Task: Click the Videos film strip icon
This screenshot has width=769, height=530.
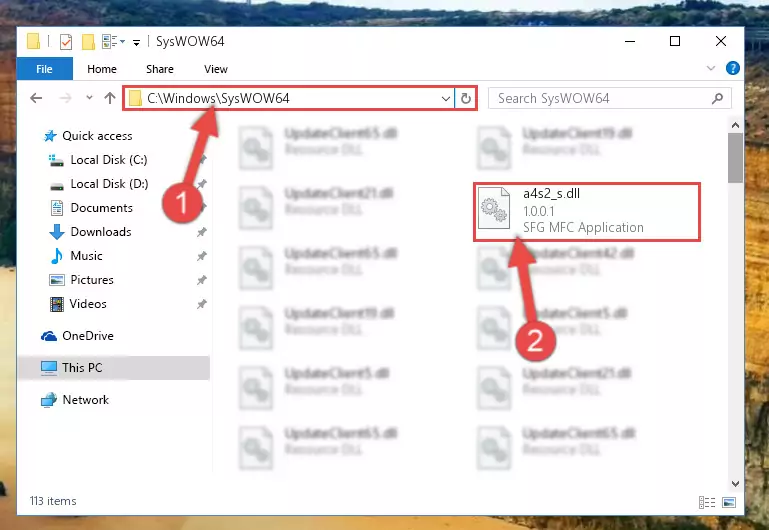Action: pos(57,304)
